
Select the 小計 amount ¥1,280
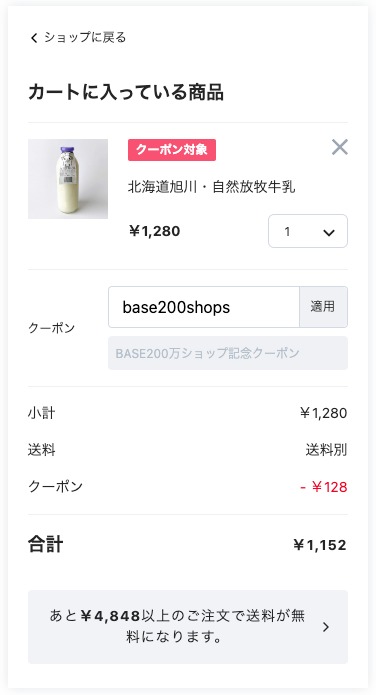[323, 413]
